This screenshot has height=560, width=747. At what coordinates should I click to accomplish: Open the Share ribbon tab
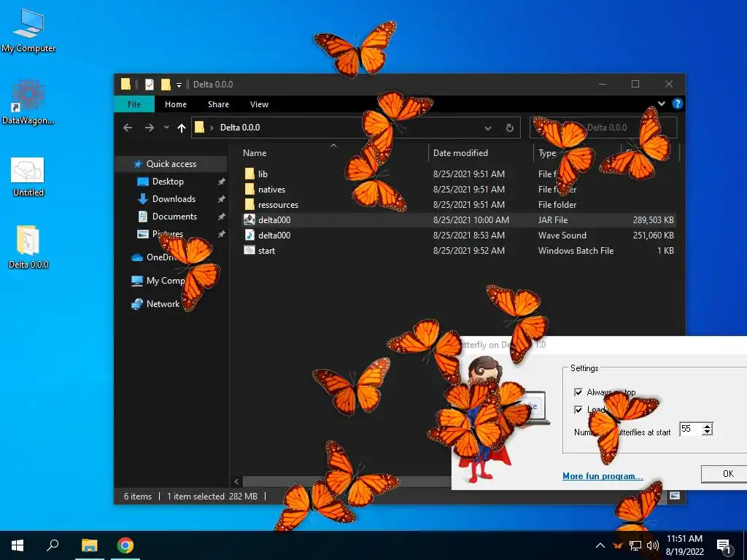tap(218, 104)
